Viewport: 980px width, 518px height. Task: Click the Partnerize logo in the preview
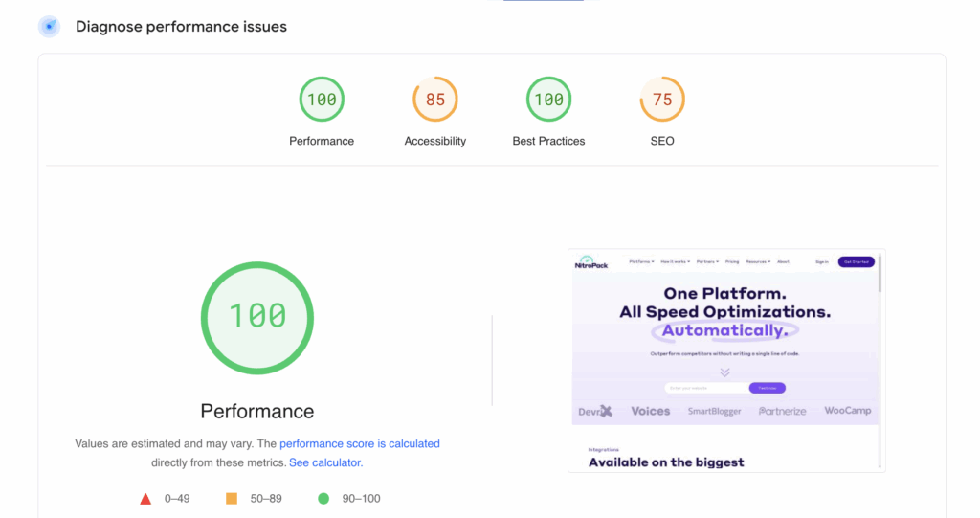tap(783, 411)
